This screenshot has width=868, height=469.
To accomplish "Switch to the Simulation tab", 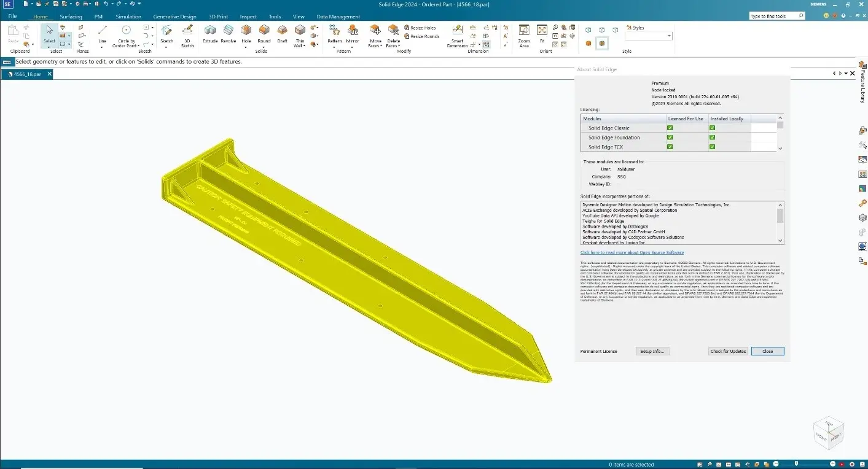I will pos(128,17).
